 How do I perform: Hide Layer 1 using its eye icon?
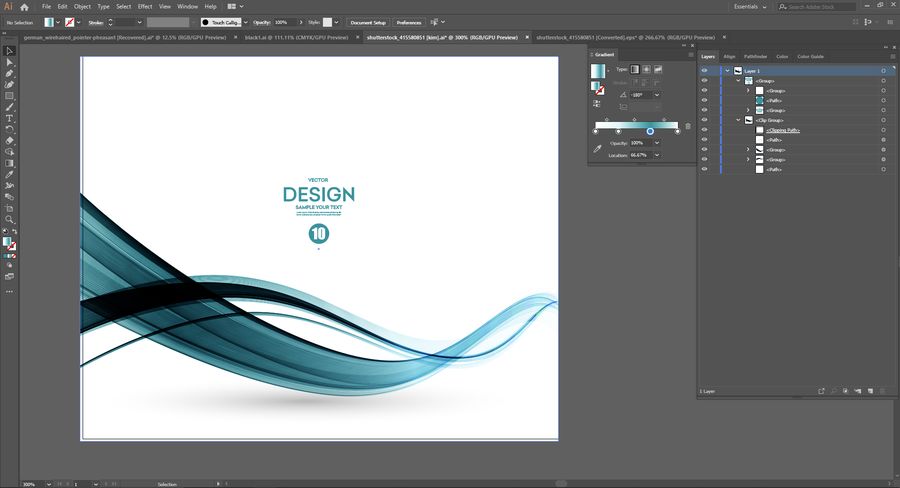pyautogui.click(x=704, y=71)
